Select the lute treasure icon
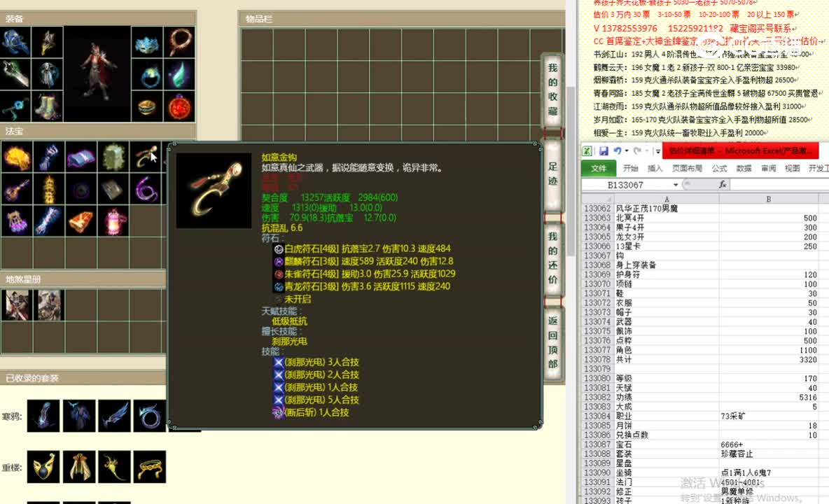 click(x=16, y=189)
